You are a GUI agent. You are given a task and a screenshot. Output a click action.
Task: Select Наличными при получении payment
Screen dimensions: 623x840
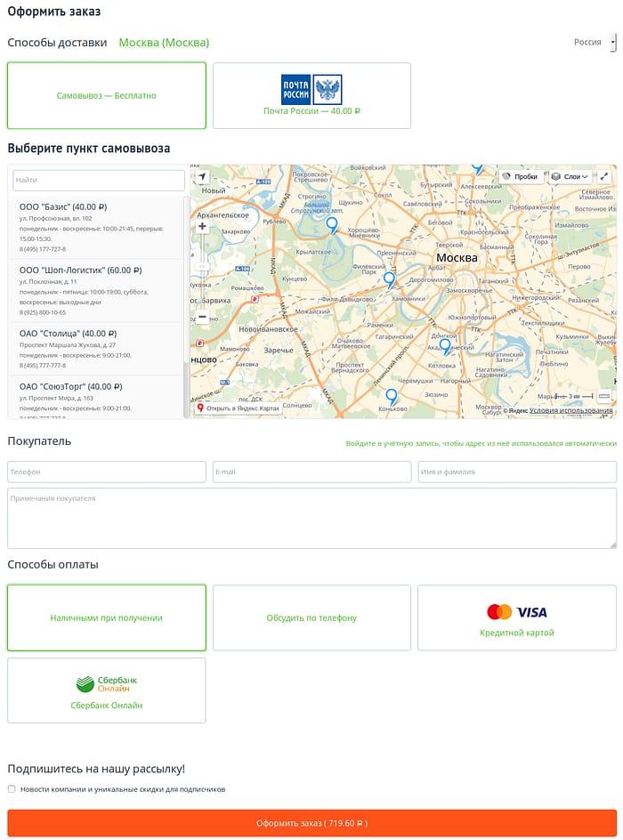point(106,618)
